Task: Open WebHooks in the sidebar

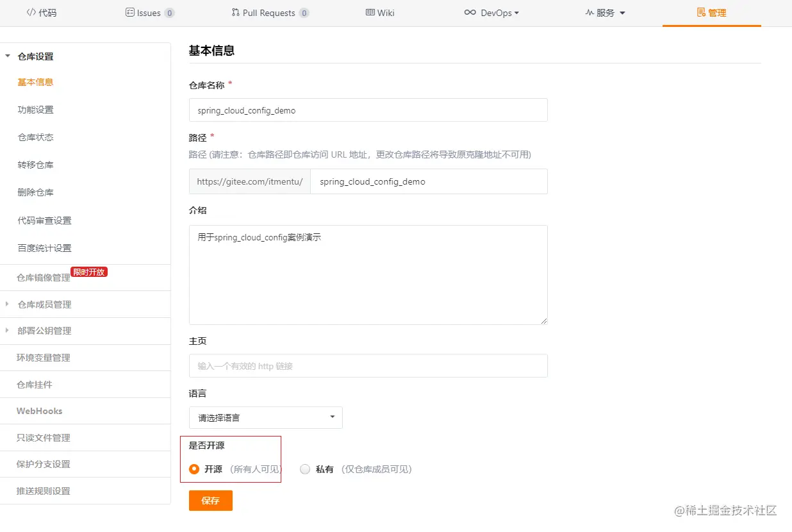Action: click(39, 411)
